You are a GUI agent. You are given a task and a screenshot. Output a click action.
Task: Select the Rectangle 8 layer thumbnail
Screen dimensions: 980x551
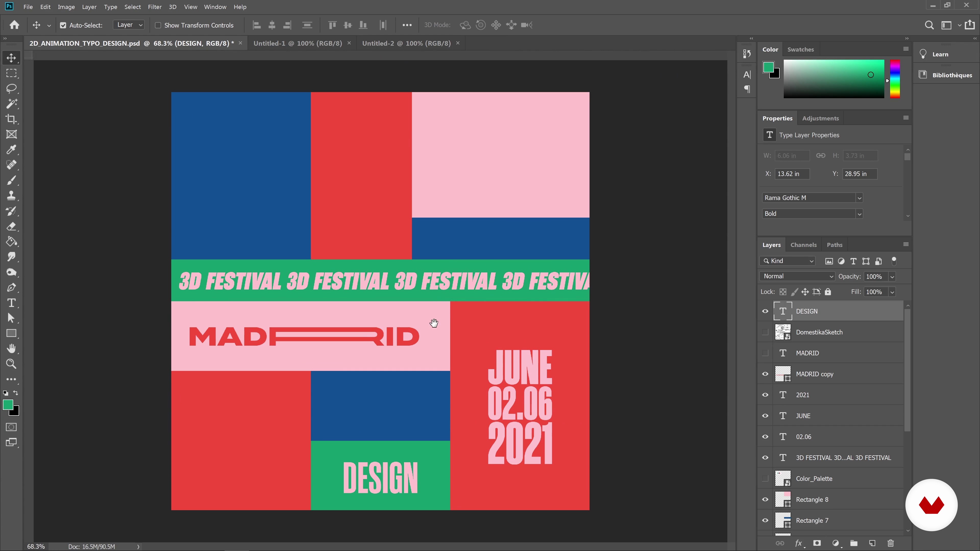pos(783,499)
